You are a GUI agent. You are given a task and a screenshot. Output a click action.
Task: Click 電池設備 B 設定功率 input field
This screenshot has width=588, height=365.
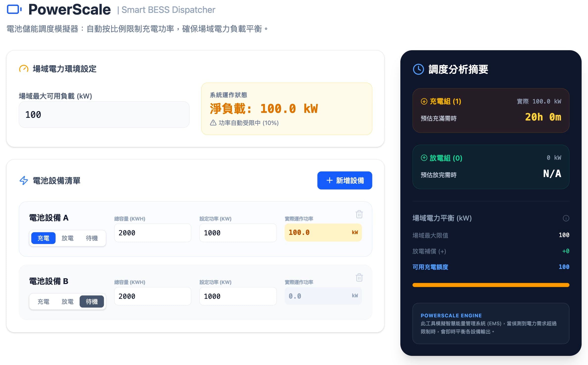point(238,296)
